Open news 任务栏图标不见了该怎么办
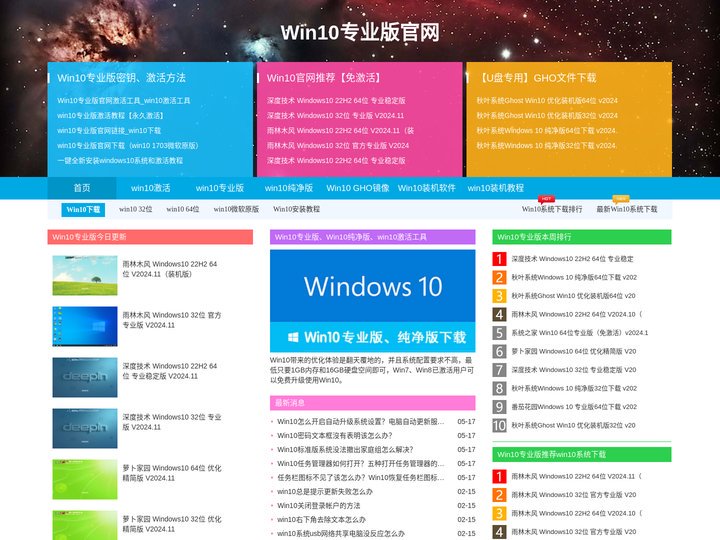 coord(360,478)
